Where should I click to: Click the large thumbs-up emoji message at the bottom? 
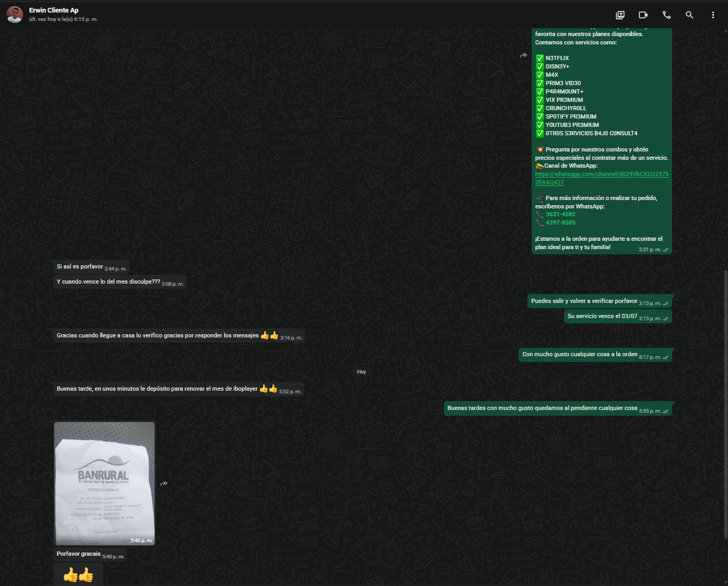click(78, 576)
